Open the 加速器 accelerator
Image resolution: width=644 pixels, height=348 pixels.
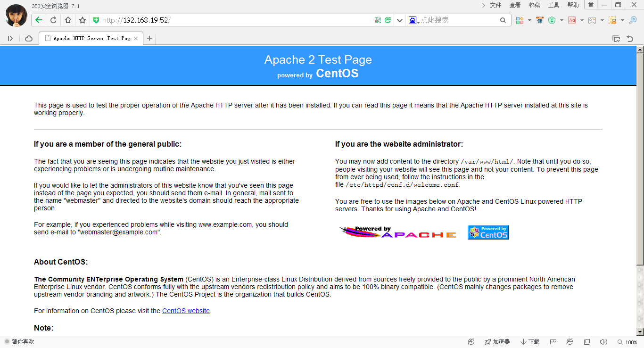[497, 342]
